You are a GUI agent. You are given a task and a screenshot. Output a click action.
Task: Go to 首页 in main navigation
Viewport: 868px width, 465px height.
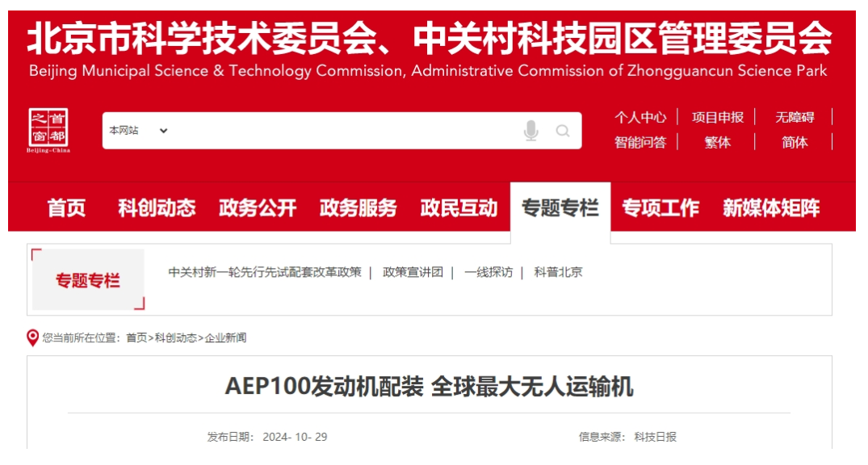66,207
